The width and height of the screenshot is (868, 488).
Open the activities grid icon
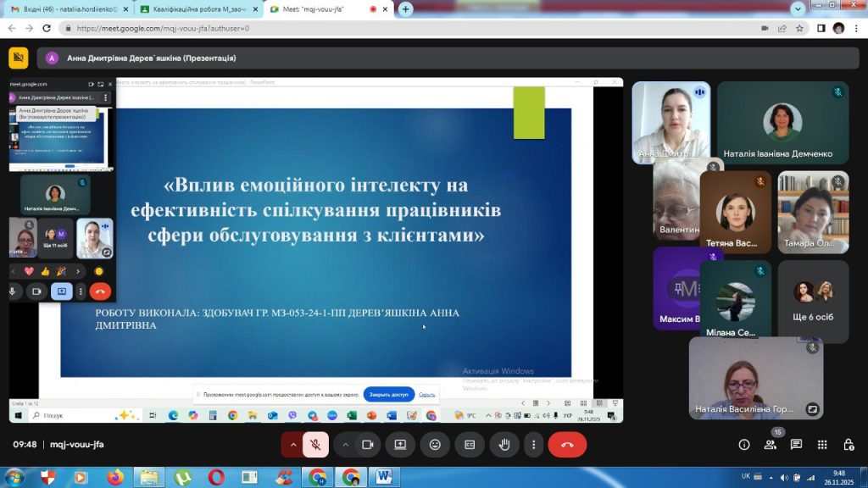[822, 445]
